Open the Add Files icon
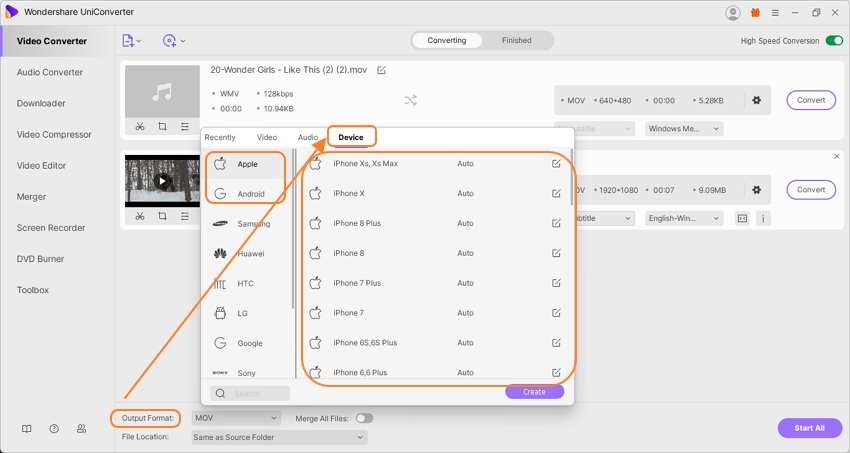This screenshot has width=850, height=453. (127, 41)
